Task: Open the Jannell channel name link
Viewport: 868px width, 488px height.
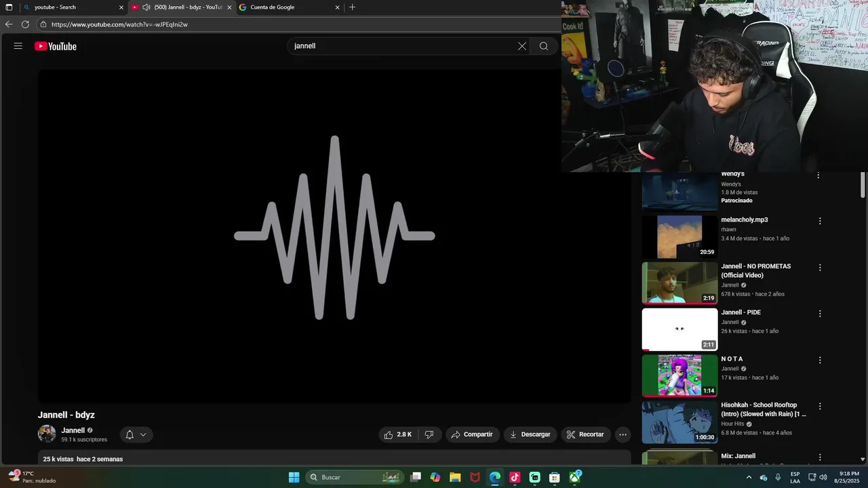Action: [x=73, y=430]
